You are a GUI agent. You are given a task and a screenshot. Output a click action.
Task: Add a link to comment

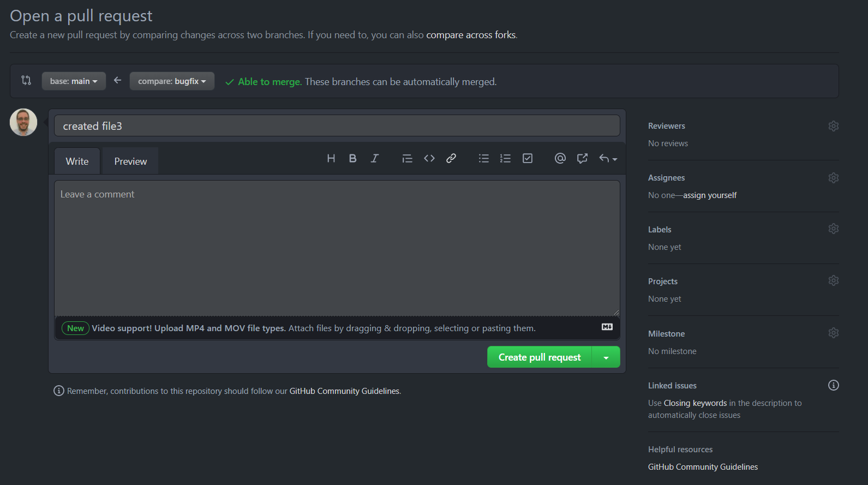[451, 158]
